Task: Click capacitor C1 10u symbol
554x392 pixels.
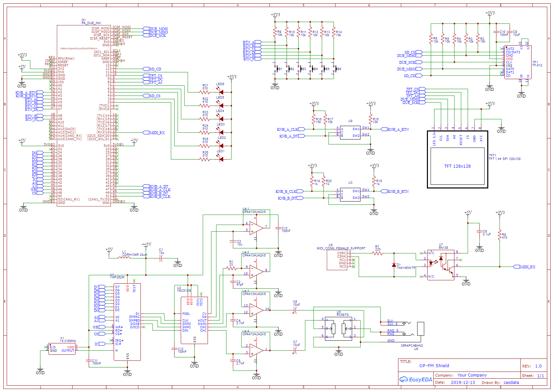Action: pos(161,258)
